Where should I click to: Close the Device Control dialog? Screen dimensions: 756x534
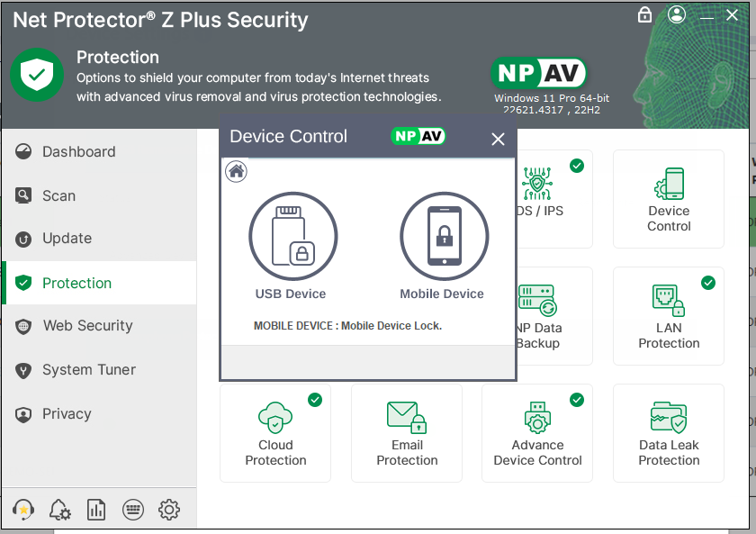click(498, 139)
